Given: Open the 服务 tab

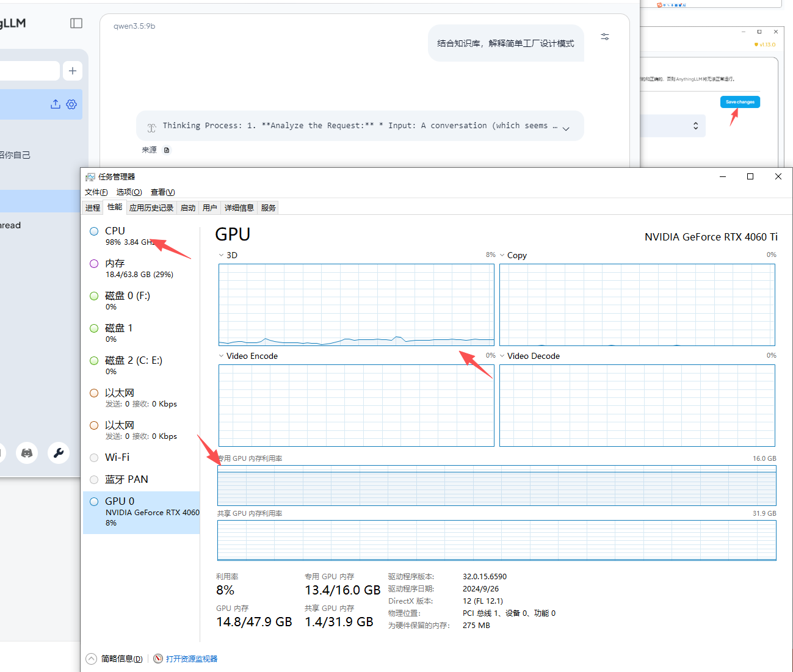Looking at the screenshot, I should coord(269,208).
